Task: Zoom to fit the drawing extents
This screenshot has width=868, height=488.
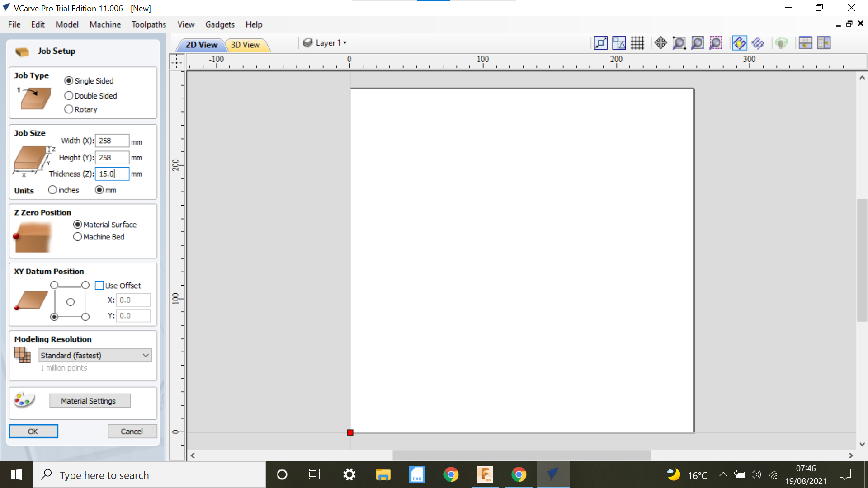Action: 697,43
